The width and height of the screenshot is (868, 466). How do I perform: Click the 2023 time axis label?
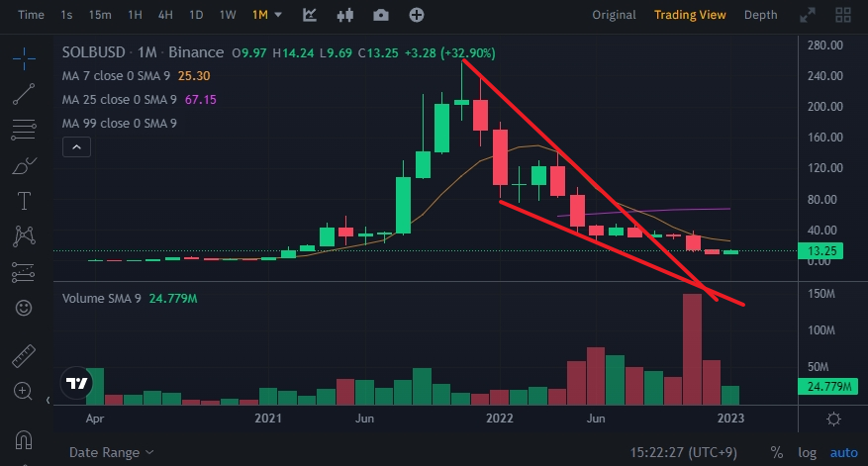[x=730, y=419]
